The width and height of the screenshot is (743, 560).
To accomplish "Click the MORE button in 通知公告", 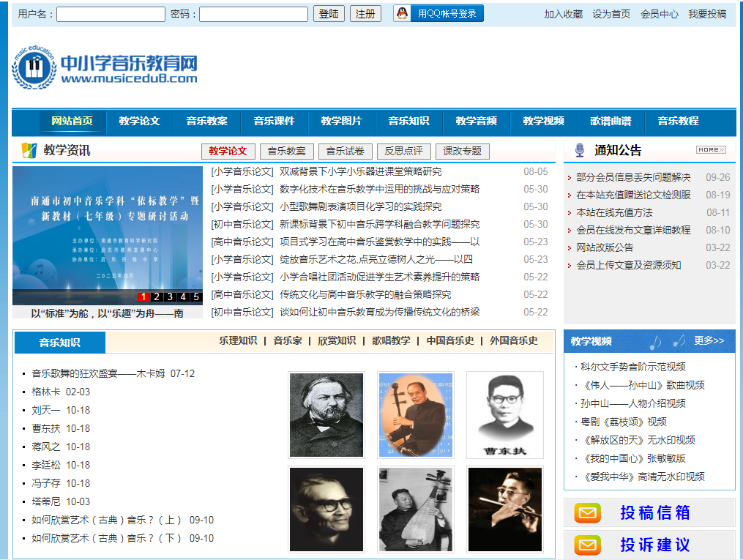I will 710,150.
